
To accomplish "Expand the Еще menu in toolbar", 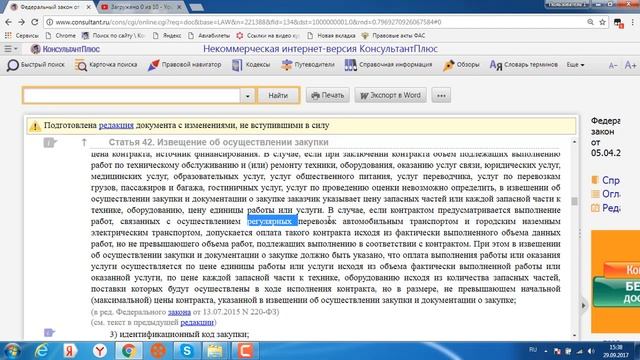I will (575, 64).
